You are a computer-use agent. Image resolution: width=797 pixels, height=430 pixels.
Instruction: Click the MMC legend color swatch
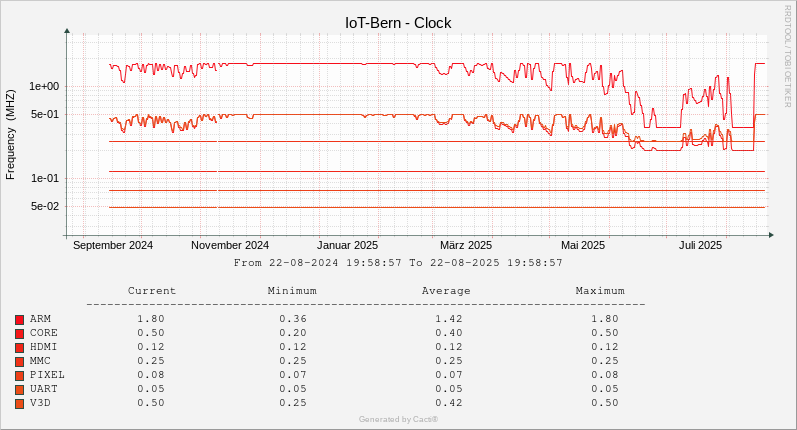19,362
